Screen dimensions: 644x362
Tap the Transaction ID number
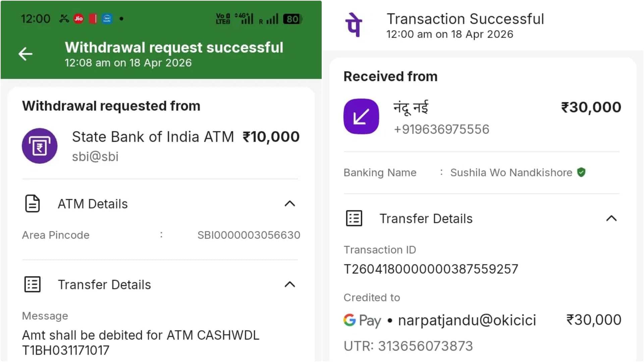pos(431,269)
